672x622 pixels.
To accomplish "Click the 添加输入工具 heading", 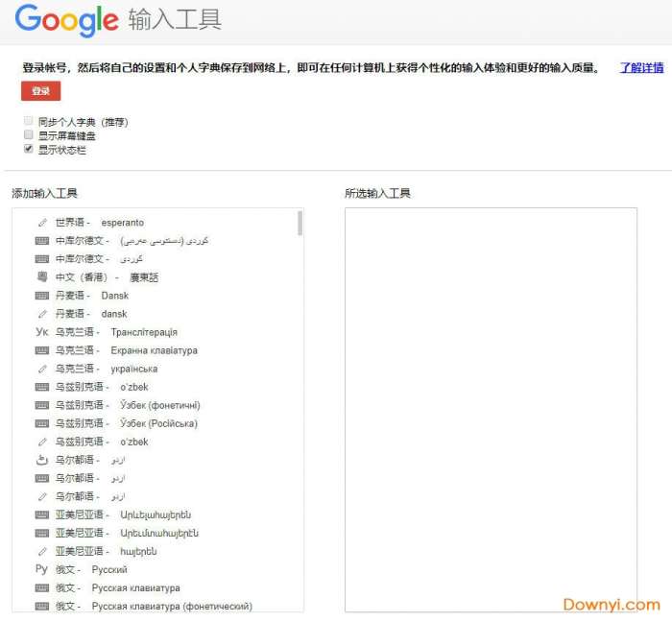I will [44, 193].
